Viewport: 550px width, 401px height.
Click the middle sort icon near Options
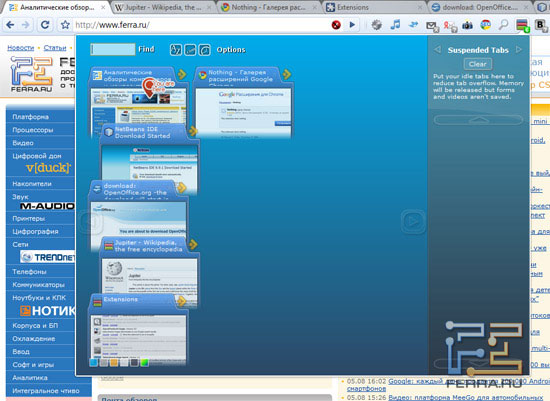pyautogui.click(x=190, y=50)
